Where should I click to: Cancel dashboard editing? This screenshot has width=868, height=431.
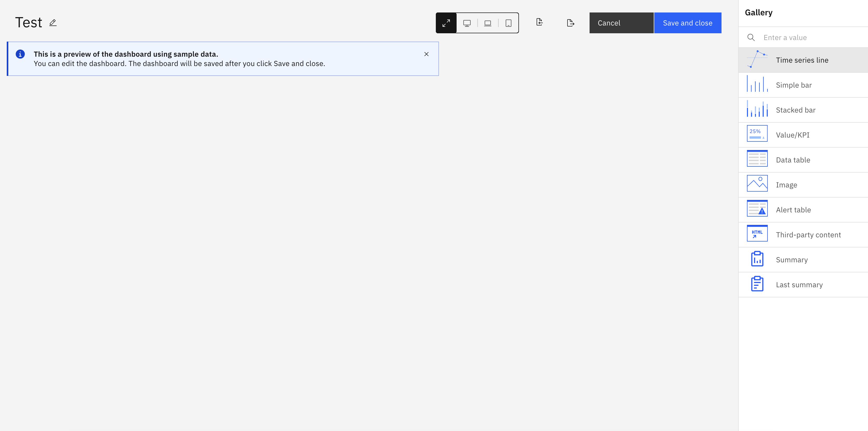coord(621,23)
